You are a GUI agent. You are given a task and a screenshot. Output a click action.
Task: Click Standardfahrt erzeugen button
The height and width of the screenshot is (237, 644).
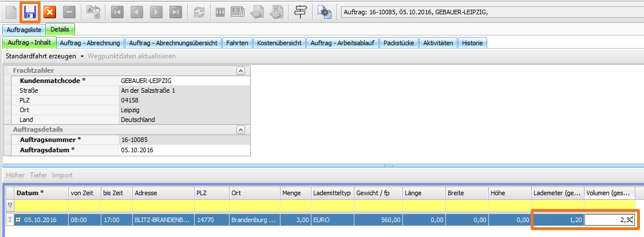42,56
